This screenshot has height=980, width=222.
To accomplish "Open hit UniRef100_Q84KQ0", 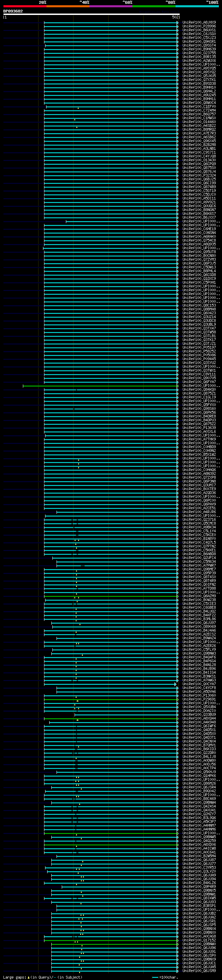I will pos(199,390).
